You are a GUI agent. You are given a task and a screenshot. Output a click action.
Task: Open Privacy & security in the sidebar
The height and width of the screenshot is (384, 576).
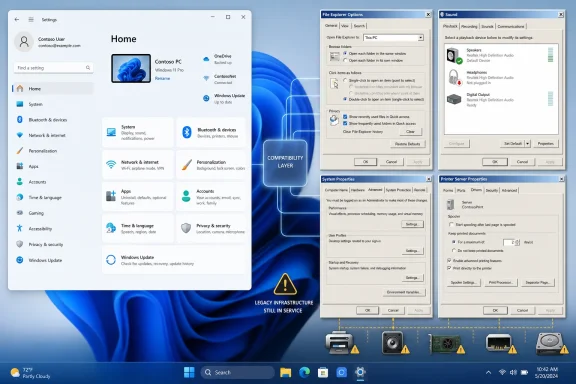[53, 244]
